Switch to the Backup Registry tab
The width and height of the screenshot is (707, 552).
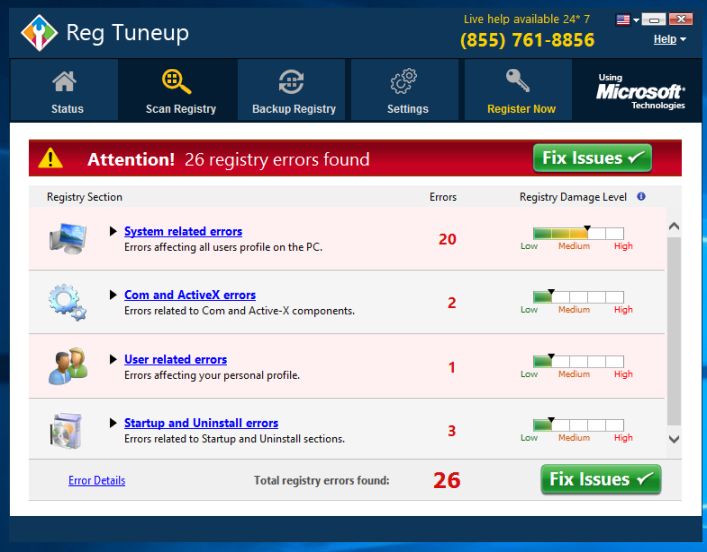[x=292, y=90]
